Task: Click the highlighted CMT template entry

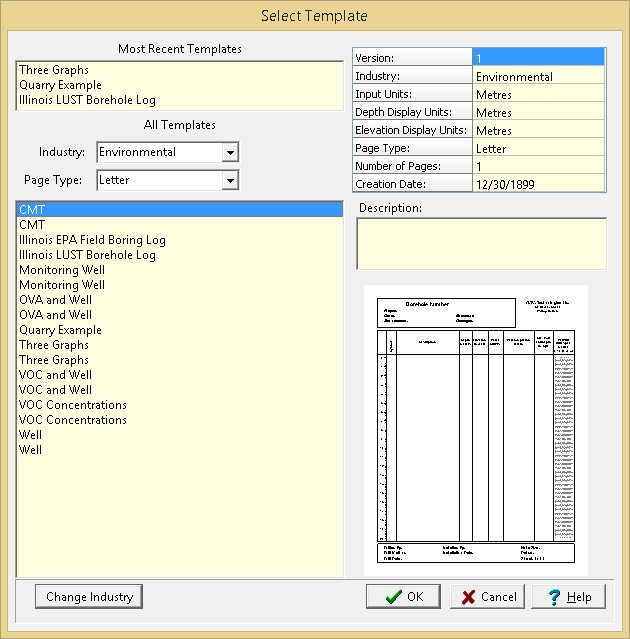Action: [32, 210]
